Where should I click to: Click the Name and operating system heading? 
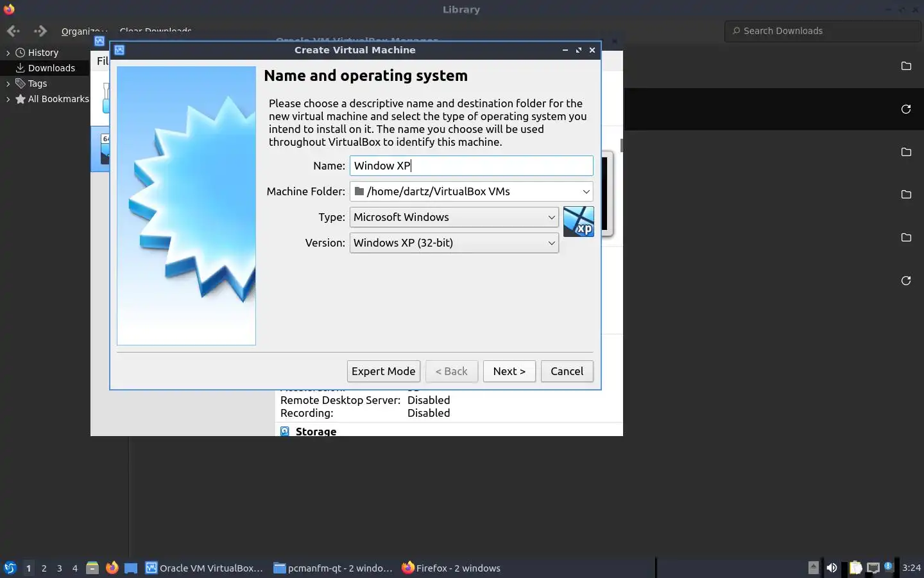pyautogui.click(x=366, y=76)
